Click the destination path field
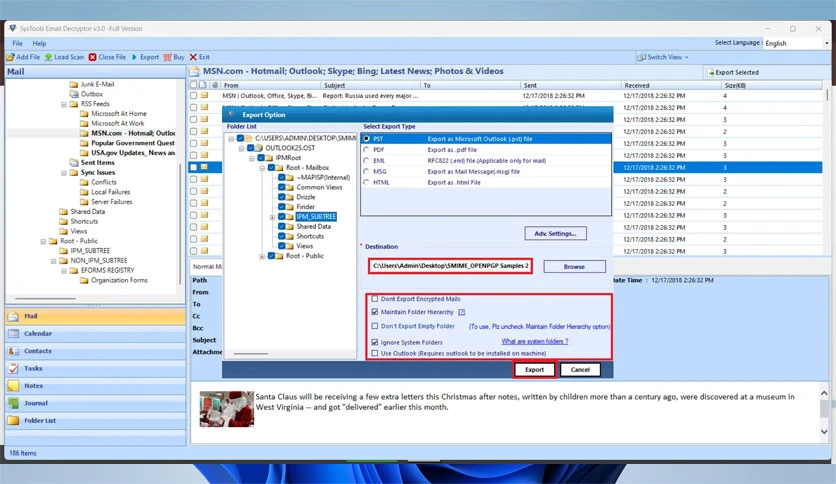Viewport: 836px width, 484px height. (451, 266)
